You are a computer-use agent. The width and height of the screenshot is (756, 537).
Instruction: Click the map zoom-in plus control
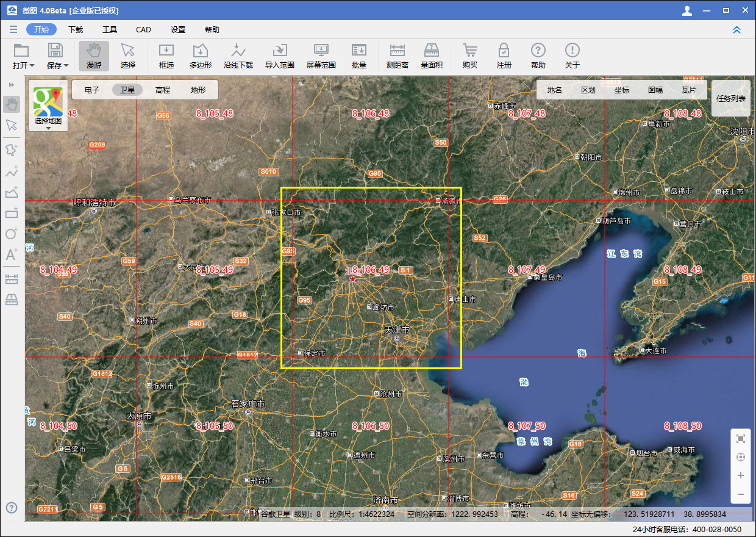coord(740,475)
